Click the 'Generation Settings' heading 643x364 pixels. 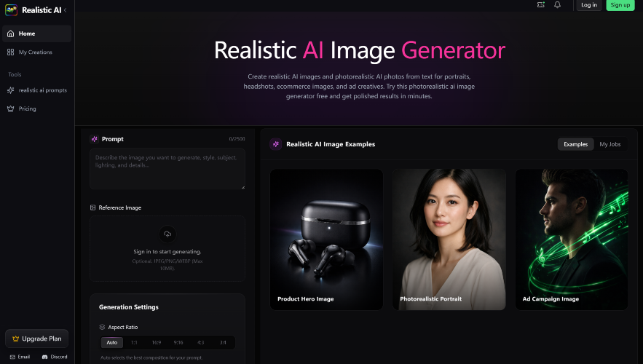coord(129,307)
